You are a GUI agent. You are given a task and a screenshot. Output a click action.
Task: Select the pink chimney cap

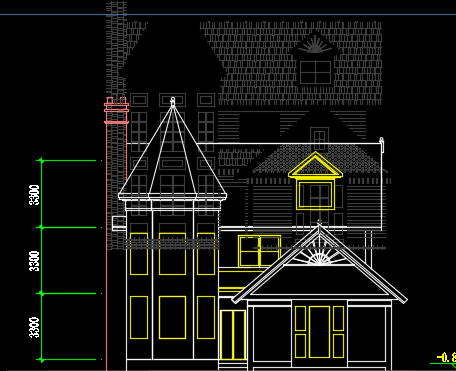[x=116, y=110]
